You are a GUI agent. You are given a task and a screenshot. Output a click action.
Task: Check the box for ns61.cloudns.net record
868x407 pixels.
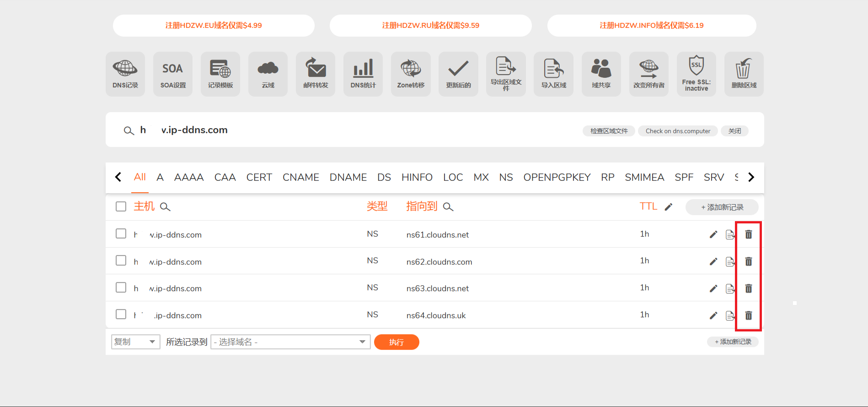tap(121, 233)
